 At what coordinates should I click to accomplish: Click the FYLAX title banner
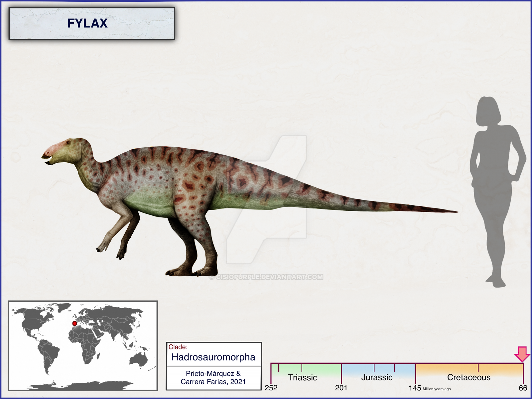click(91, 24)
